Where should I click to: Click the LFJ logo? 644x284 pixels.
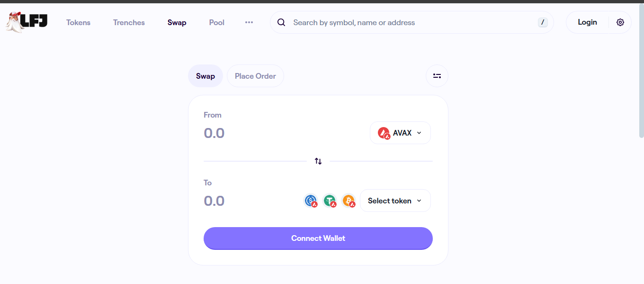click(x=27, y=22)
